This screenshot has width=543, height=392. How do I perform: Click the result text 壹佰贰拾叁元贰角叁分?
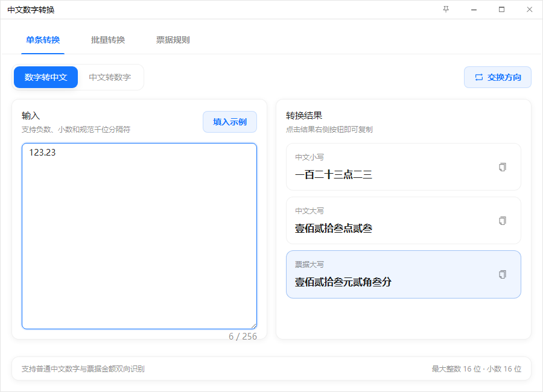343,282
